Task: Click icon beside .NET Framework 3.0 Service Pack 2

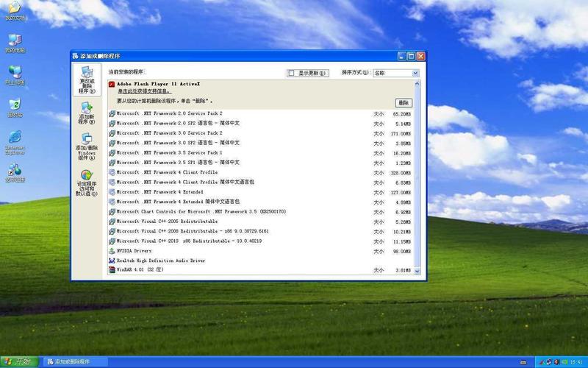Action: click(x=112, y=133)
